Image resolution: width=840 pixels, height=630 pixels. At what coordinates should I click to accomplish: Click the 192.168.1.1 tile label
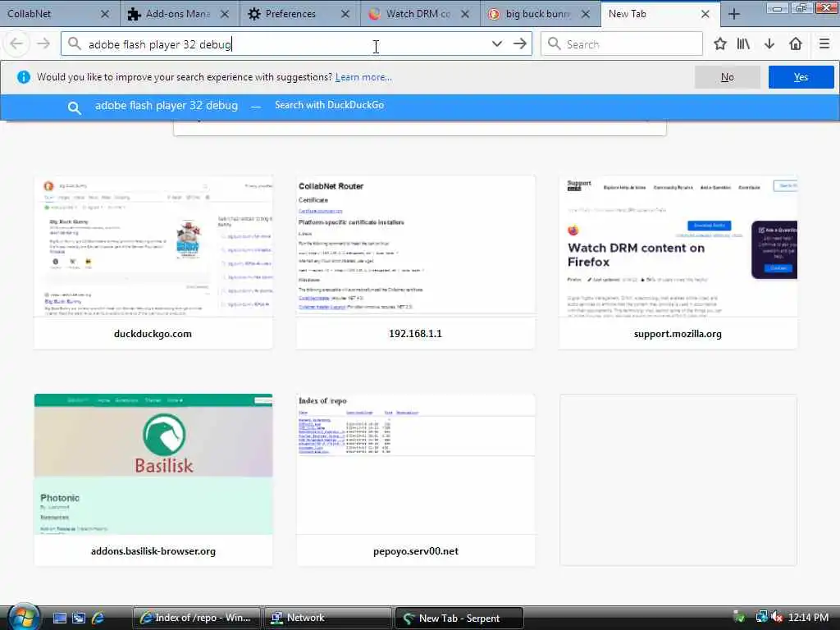click(415, 334)
